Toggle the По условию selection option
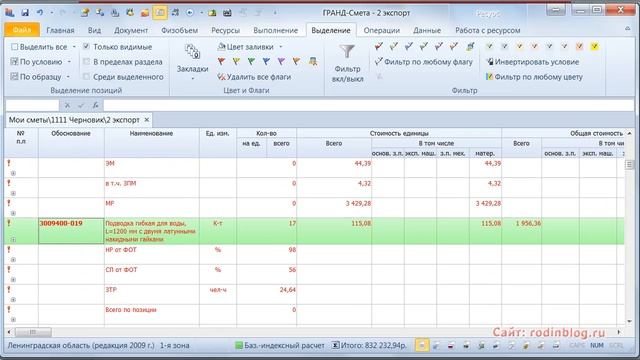This screenshot has width=640, height=360. [x=36, y=62]
